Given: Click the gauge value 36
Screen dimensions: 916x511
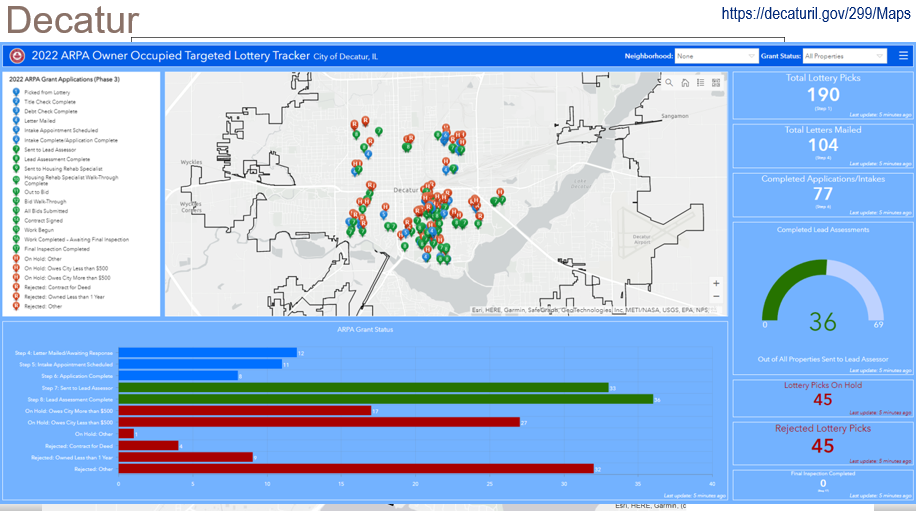Looking at the screenshot, I should 823,322.
